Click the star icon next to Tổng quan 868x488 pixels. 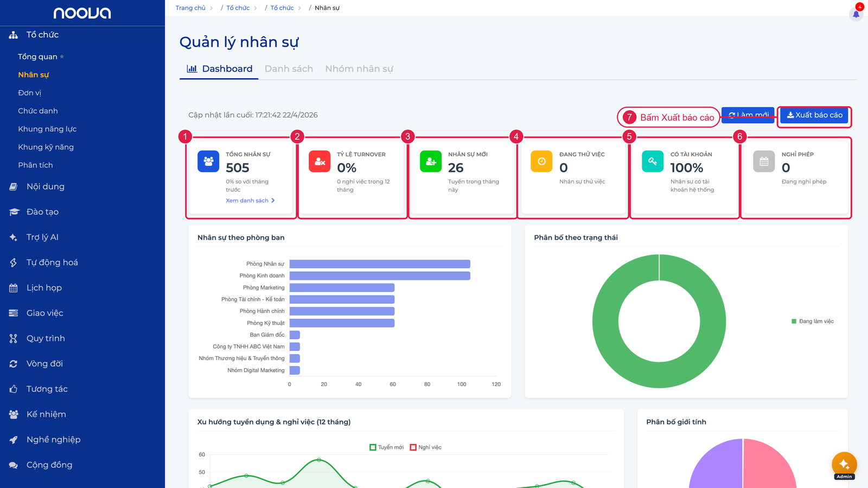tap(62, 56)
